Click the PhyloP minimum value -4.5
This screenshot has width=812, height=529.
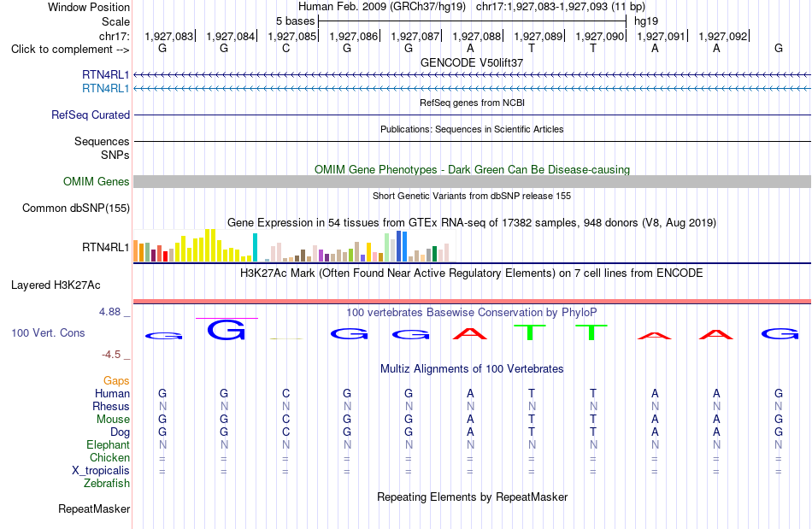pyautogui.click(x=111, y=355)
